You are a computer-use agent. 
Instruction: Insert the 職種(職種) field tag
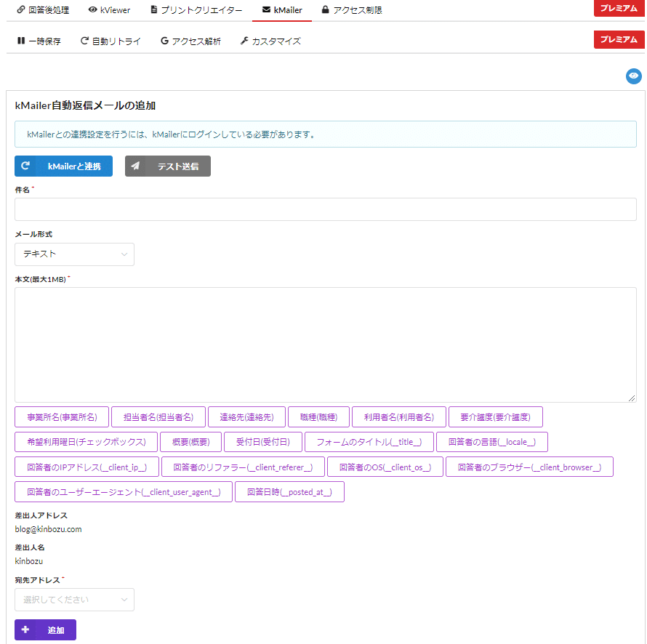tap(319, 417)
